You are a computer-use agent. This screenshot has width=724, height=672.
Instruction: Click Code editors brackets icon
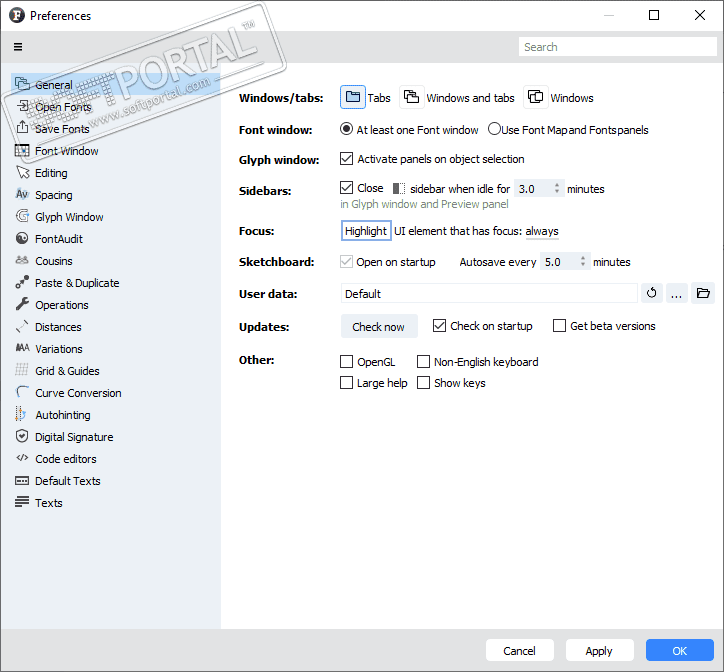coord(22,458)
